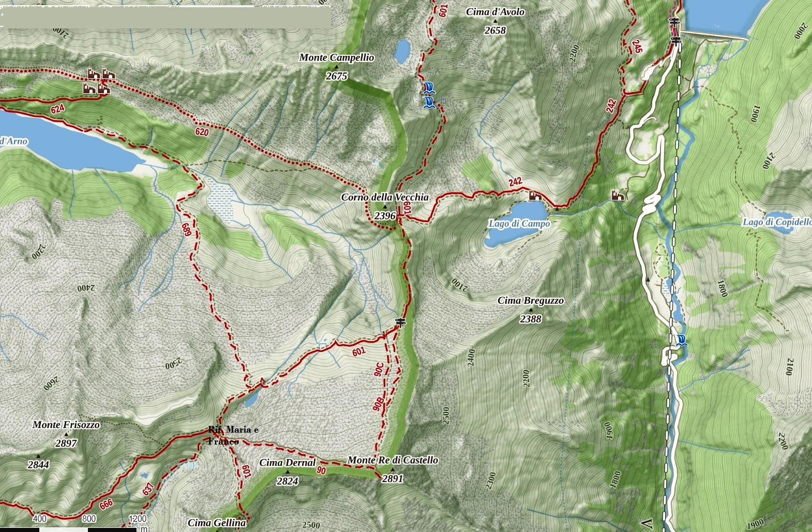The height and width of the screenshot is (532, 812).
Task: Select the guidepost icon south of Corno della Vecchia
Action: pos(400,322)
